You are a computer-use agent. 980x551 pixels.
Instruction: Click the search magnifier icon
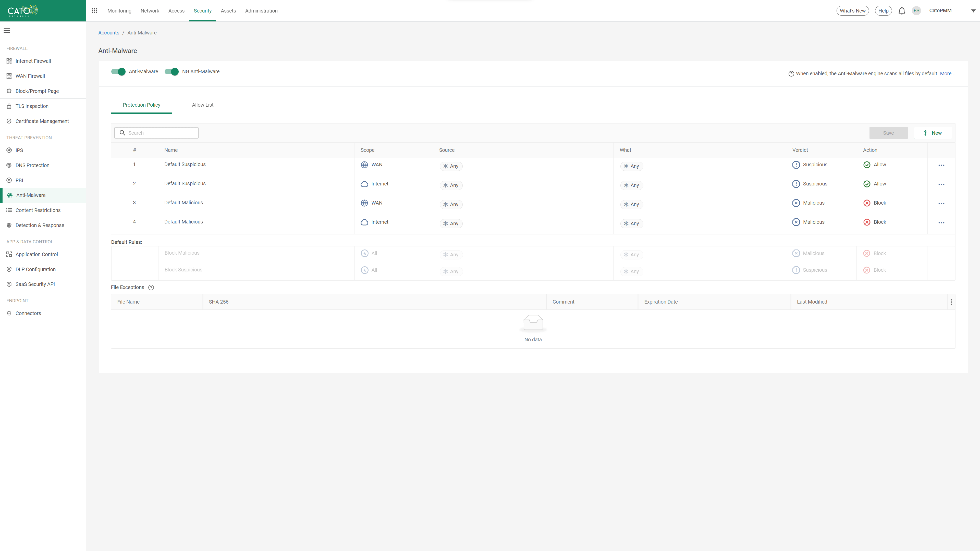tap(122, 133)
